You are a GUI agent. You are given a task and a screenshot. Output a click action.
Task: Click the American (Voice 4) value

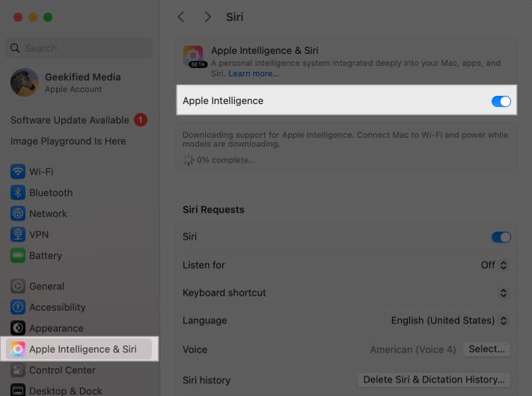coord(413,350)
